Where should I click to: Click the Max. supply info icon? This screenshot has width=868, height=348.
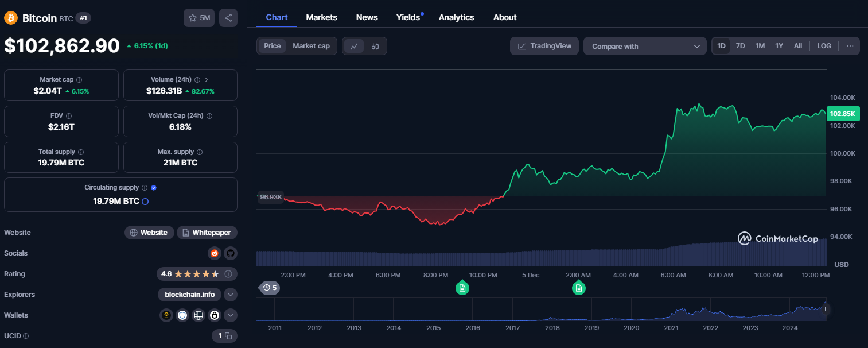(200, 152)
